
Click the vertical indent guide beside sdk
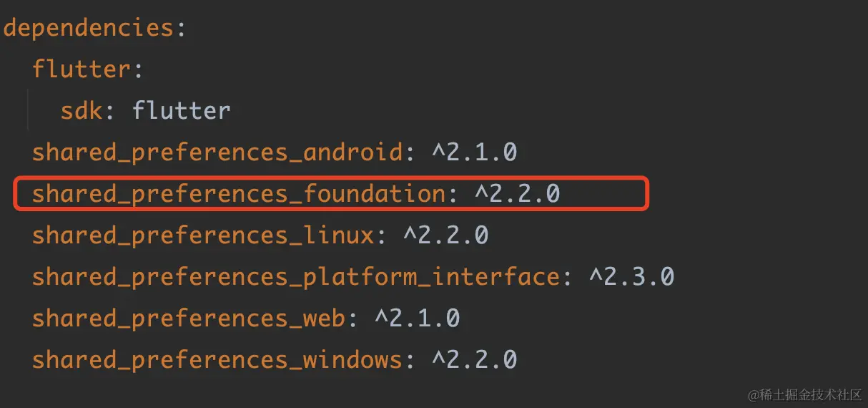(x=29, y=111)
